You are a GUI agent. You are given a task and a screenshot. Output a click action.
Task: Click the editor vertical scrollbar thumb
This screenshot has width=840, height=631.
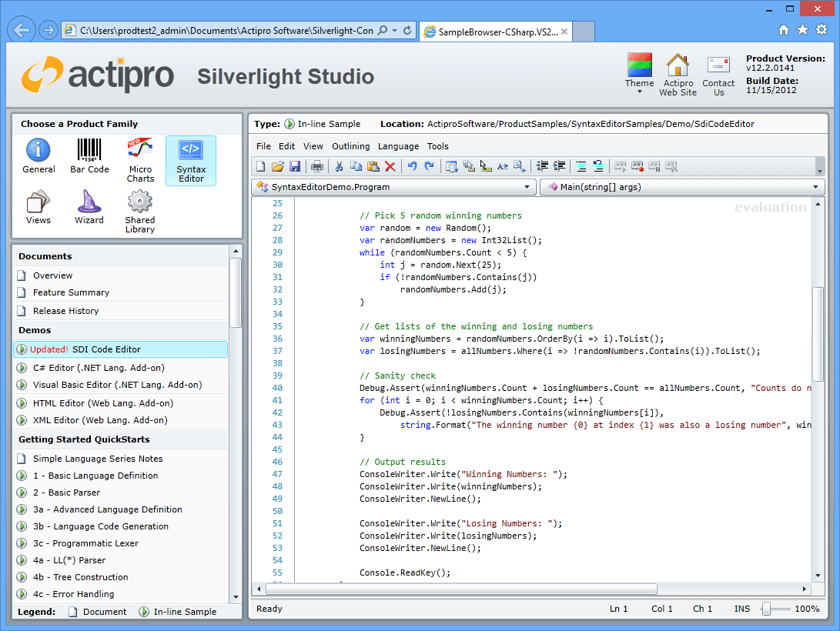click(x=818, y=335)
